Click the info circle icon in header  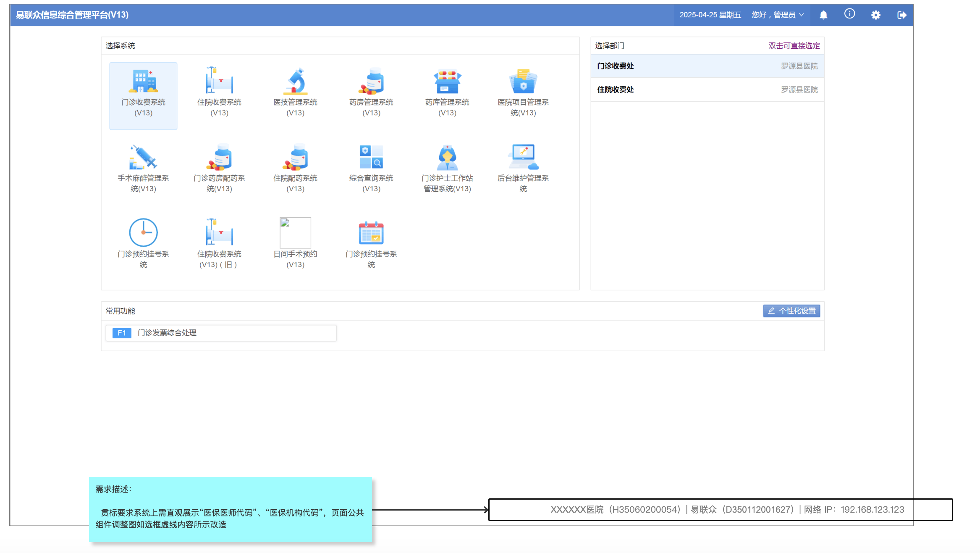[849, 14]
